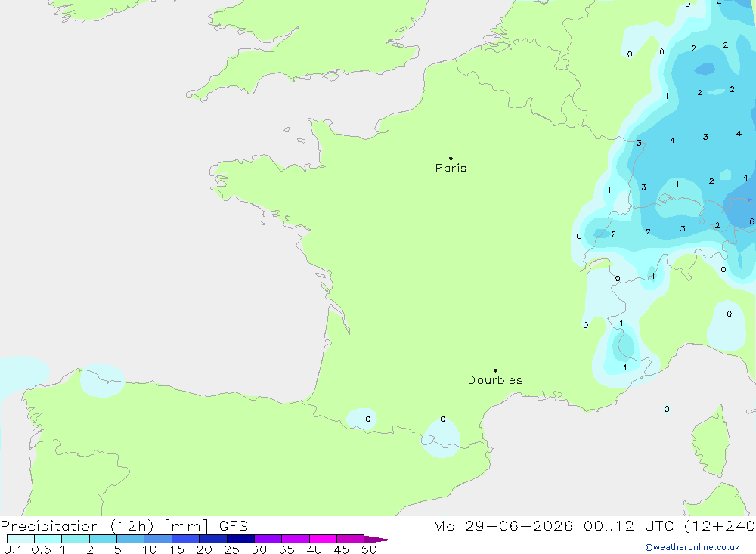Click the 6 mm value on map
756x554 pixels.
(751, 221)
